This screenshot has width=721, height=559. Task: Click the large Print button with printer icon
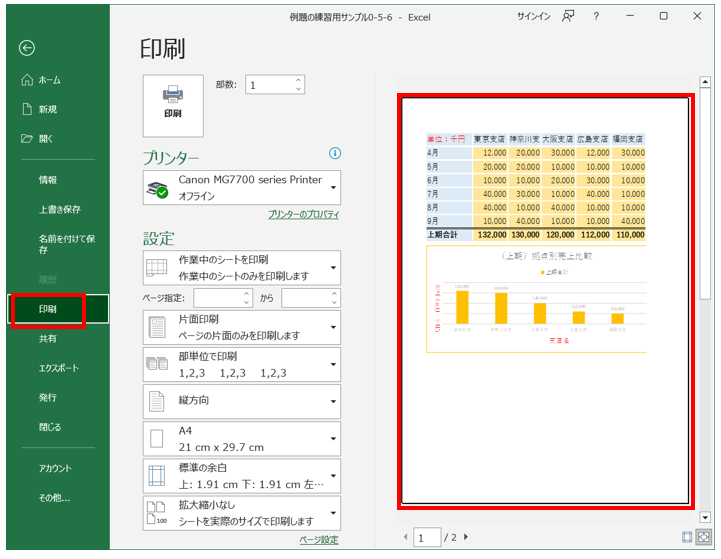pyautogui.click(x=173, y=104)
